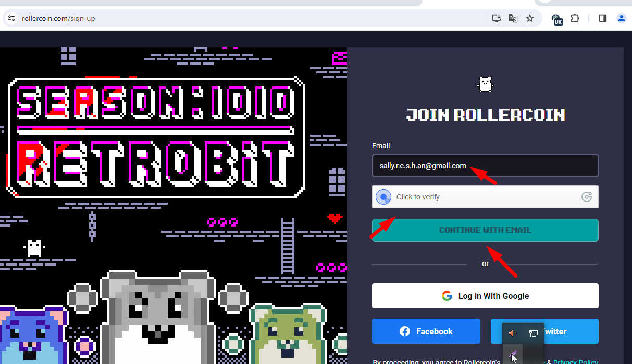This screenshot has width=632, height=364.
Task: Click the 'Email' field label
Action: [381, 146]
